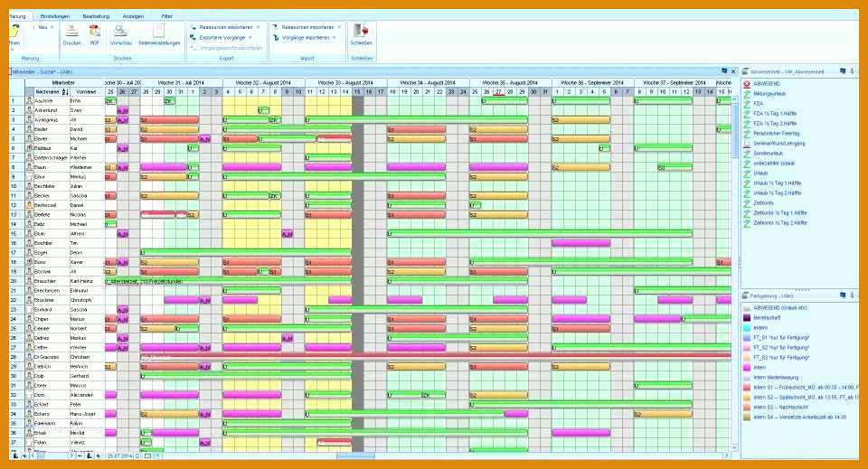
Task: Select 'ABWESEND (Urlaub etc)' in Fertigung list
Action: click(781, 307)
